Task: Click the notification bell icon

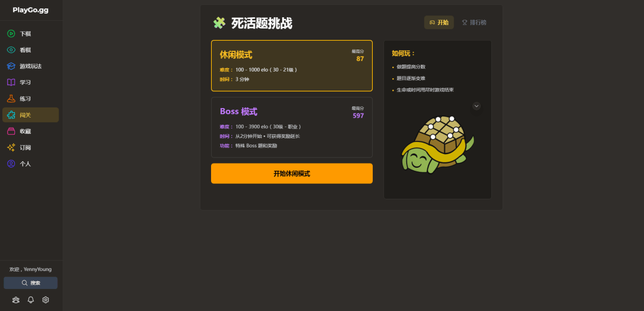Action: coord(30,300)
